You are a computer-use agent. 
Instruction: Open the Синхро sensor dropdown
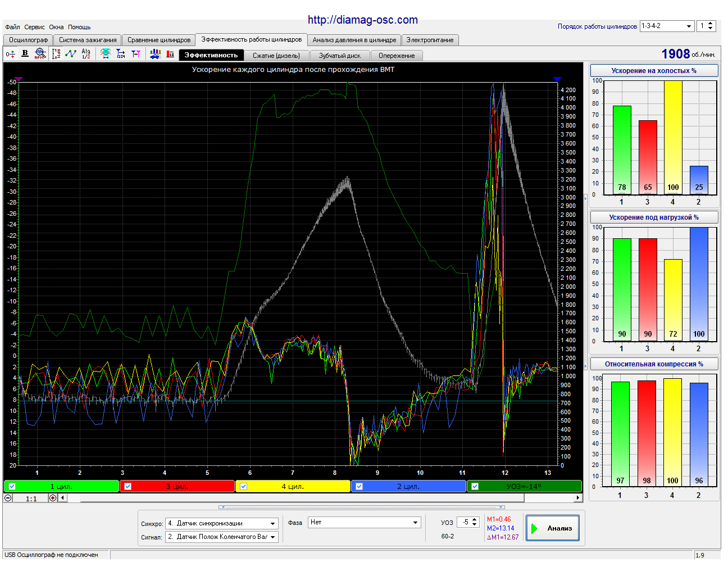point(222,523)
